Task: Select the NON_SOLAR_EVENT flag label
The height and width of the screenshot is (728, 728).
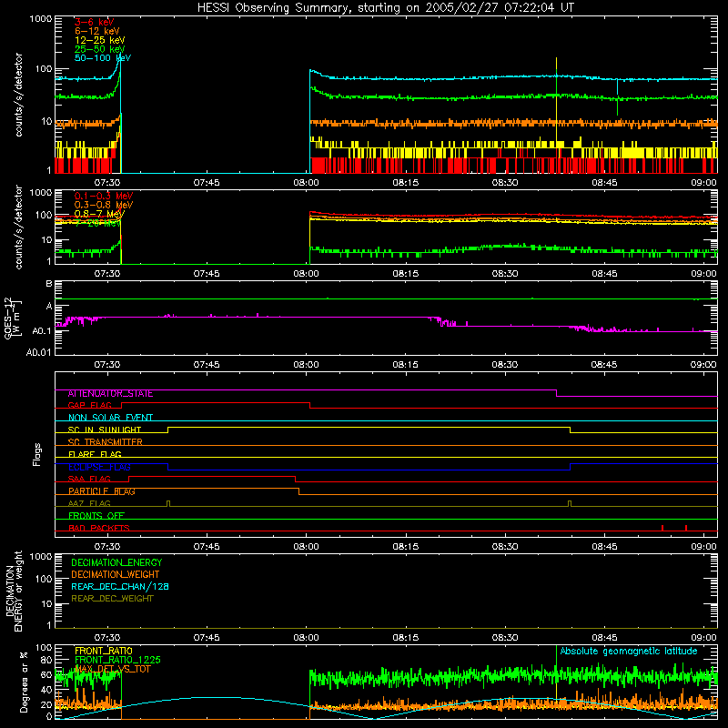Action: click(x=110, y=418)
